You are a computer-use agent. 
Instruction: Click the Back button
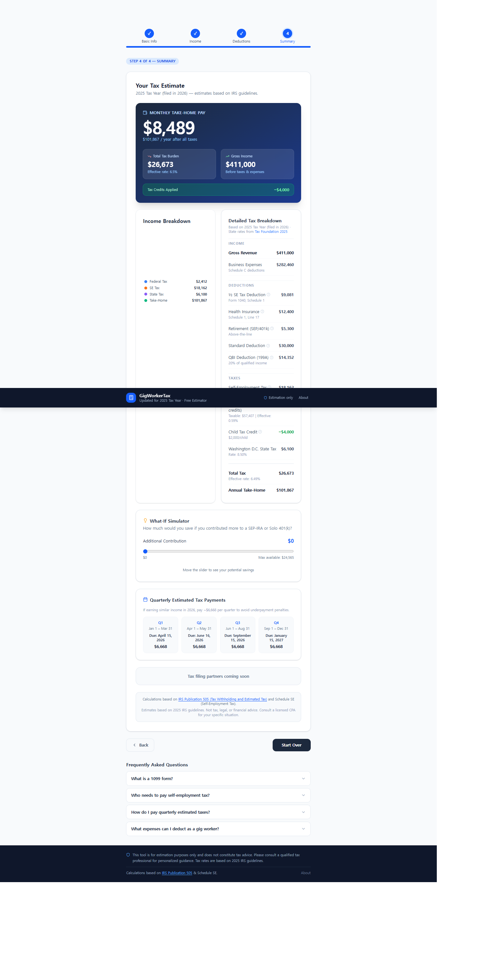click(x=140, y=745)
